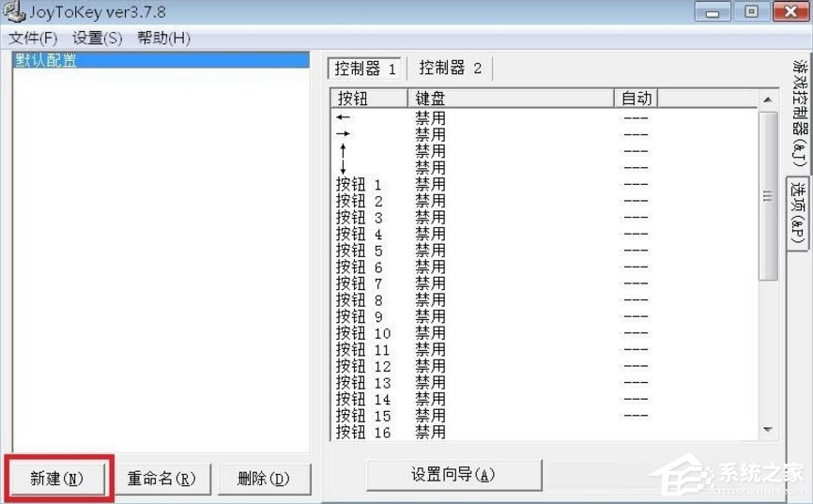Select the 按钮 6 row
This screenshot has height=504, width=813.
click(545, 267)
